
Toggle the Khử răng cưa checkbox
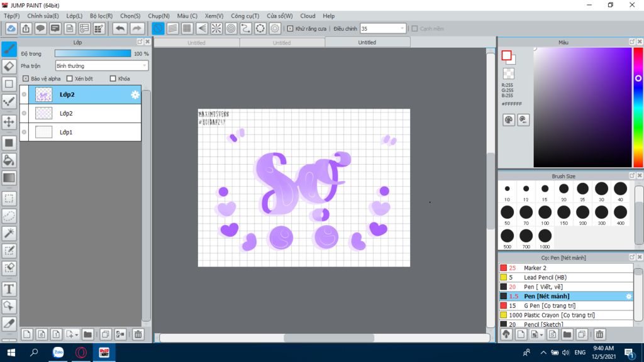pos(290,29)
